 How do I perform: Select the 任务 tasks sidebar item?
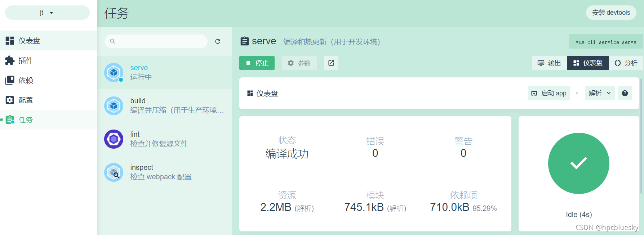48,120
